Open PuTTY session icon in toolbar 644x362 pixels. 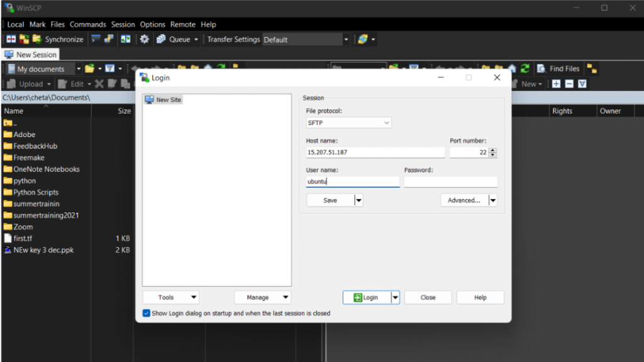point(109,40)
